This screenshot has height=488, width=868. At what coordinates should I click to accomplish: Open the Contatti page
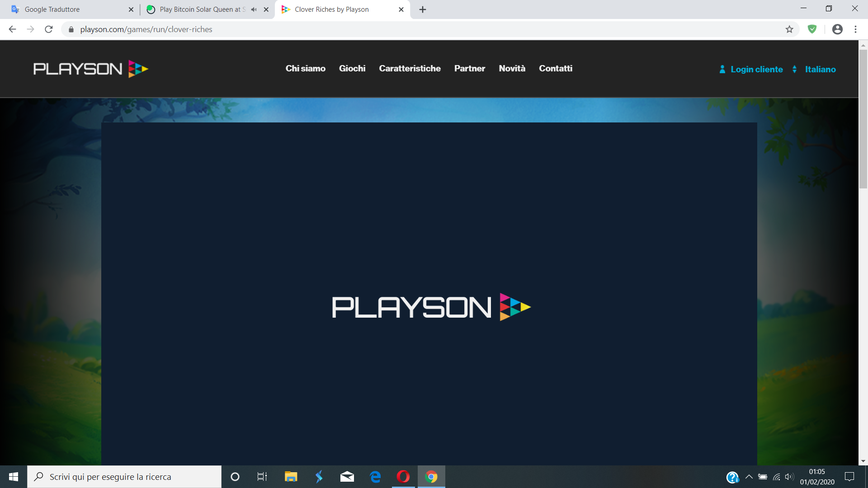pyautogui.click(x=556, y=68)
